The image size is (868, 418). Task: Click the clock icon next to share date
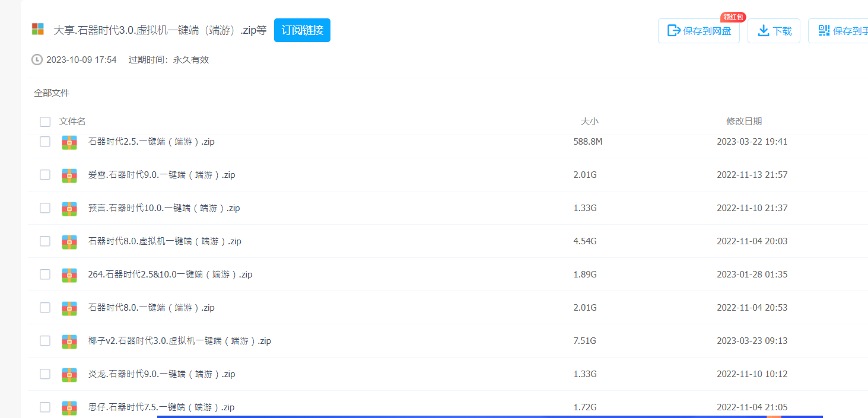tap(37, 59)
